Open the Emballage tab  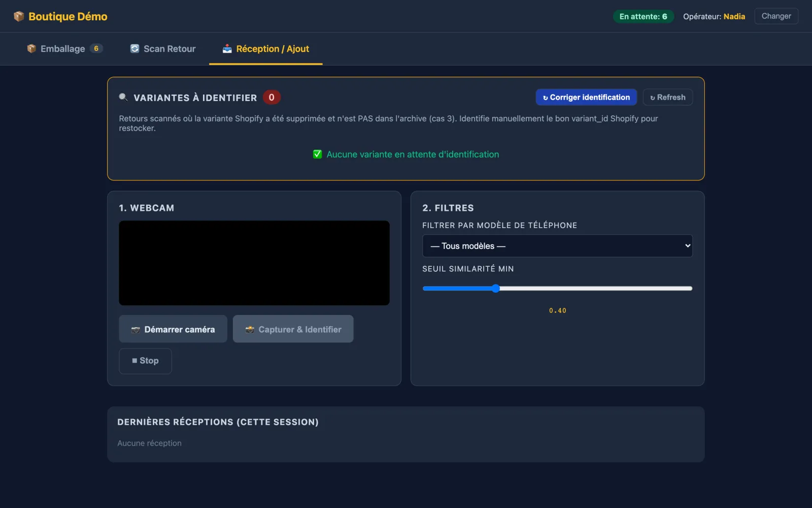click(65, 49)
